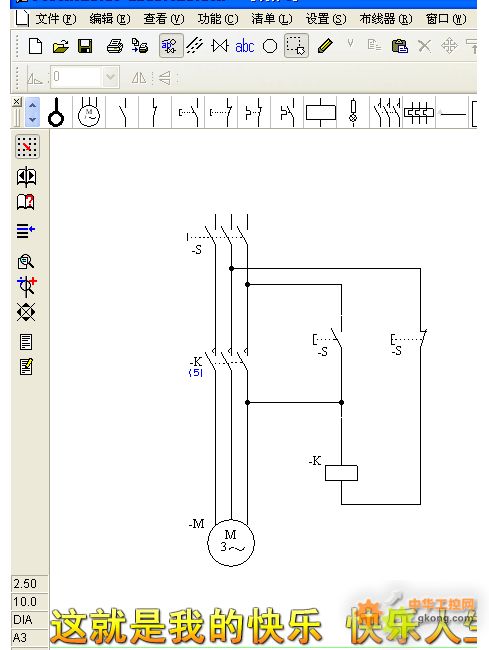The image size is (489, 650).
Task: Click the zoom magnifier icon in sidebar
Action: point(26,262)
